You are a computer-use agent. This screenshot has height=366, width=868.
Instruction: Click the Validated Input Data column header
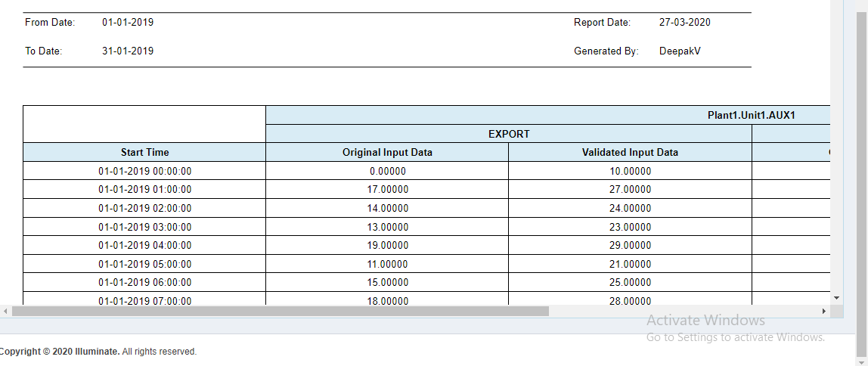tap(630, 152)
